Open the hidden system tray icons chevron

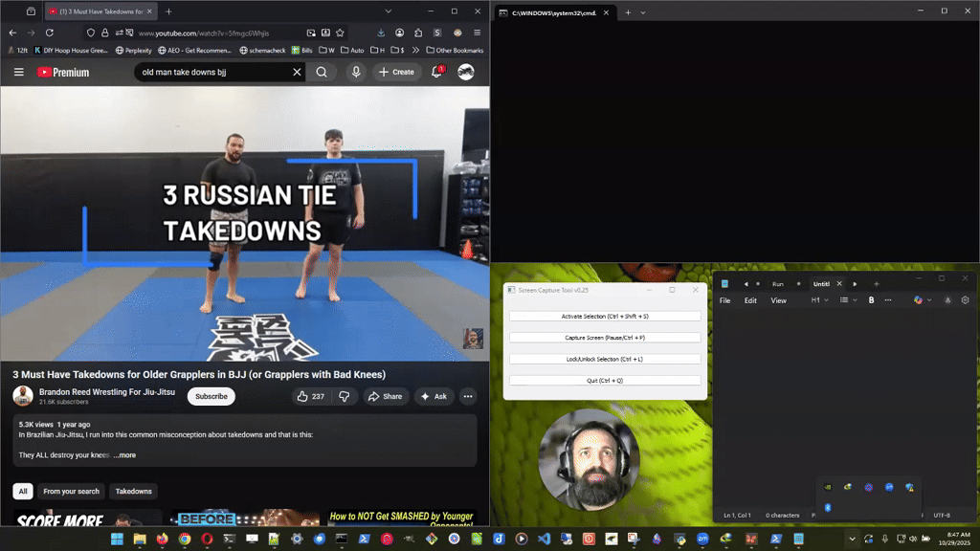[851, 539]
